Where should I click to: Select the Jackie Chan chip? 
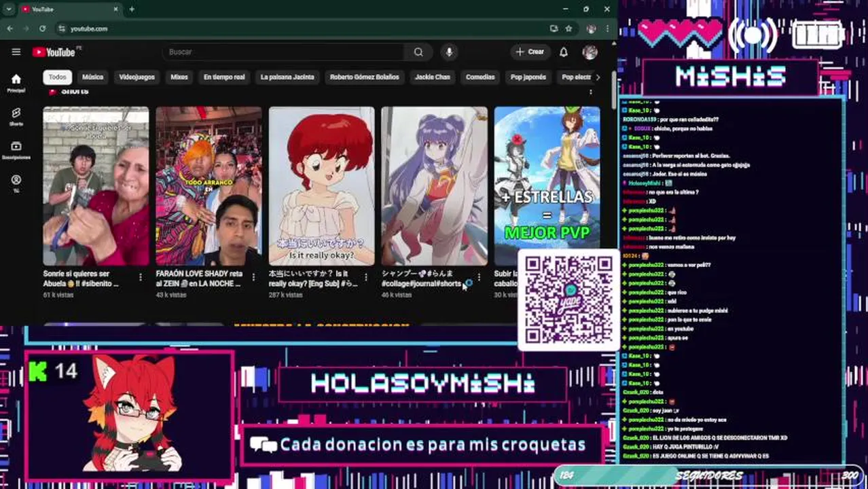(x=433, y=77)
